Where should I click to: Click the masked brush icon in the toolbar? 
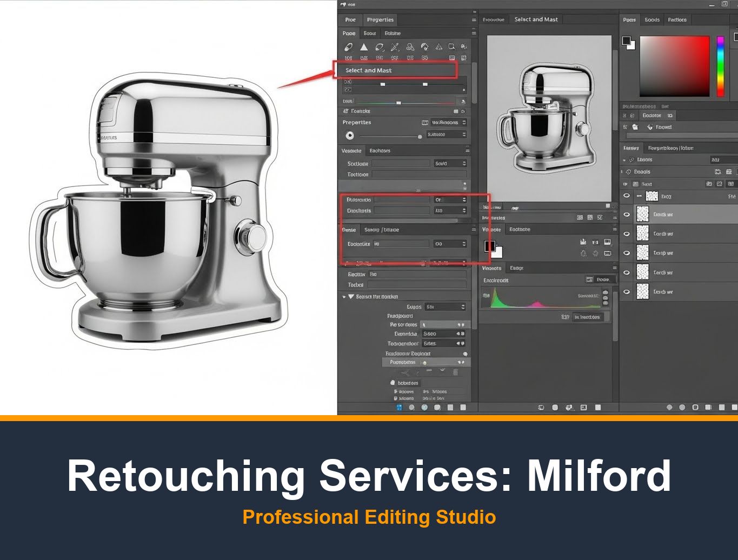pyautogui.click(x=424, y=47)
